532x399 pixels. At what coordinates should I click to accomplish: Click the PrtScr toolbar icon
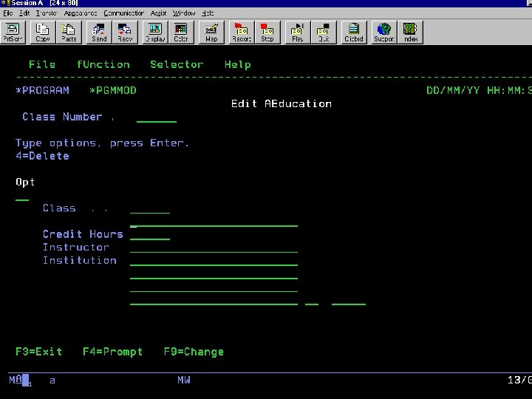[x=13, y=33]
